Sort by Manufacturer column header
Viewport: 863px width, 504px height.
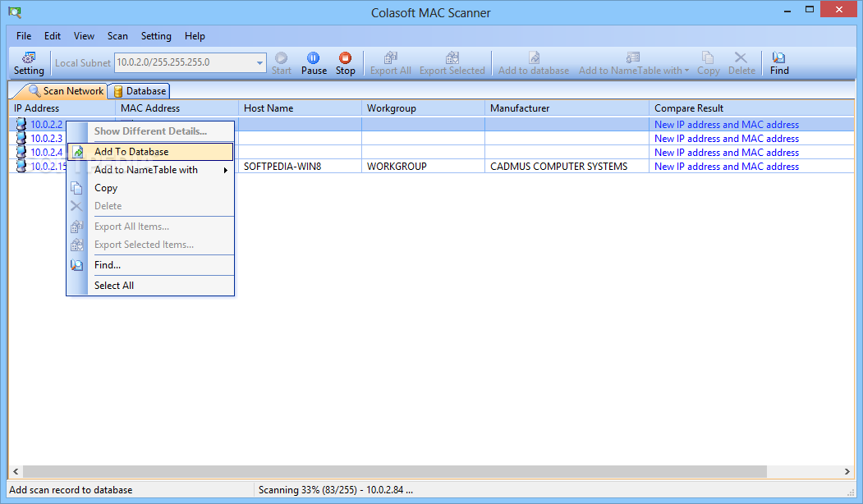coord(567,108)
